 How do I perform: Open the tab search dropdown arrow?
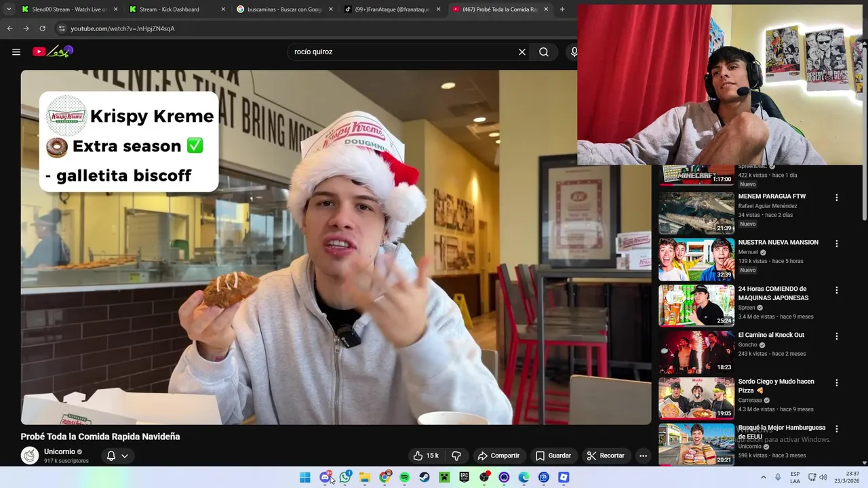8,9
